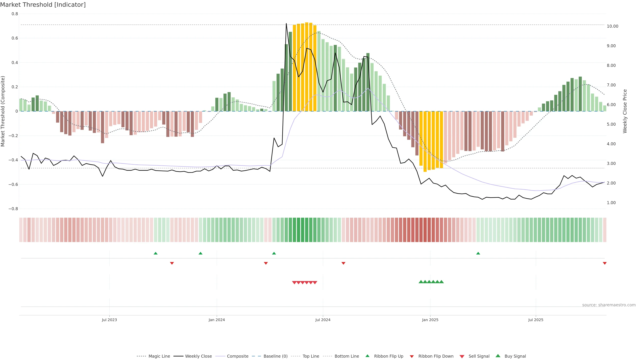Click the Ribbon Flip Down legend triangle

[x=412, y=356]
